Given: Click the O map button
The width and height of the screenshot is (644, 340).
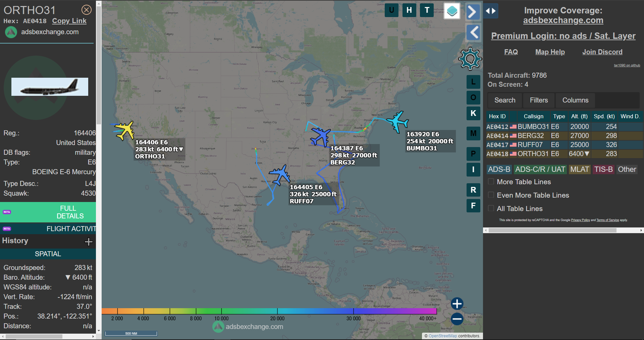Looking at the screenshot, I should coord(473,97).
